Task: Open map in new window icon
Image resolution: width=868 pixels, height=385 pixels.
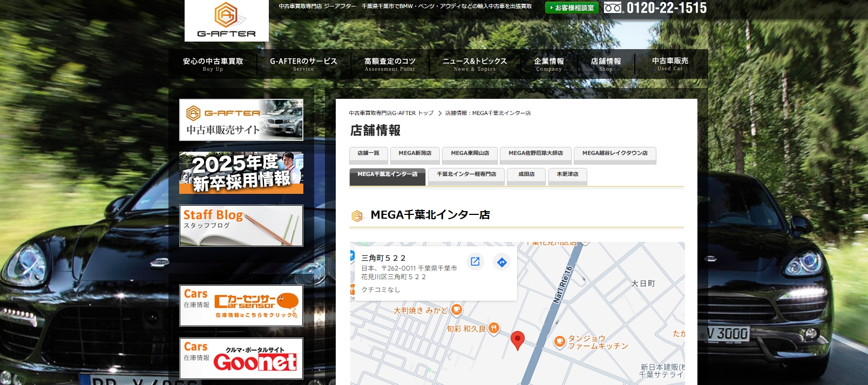Action: click(475, 262)
